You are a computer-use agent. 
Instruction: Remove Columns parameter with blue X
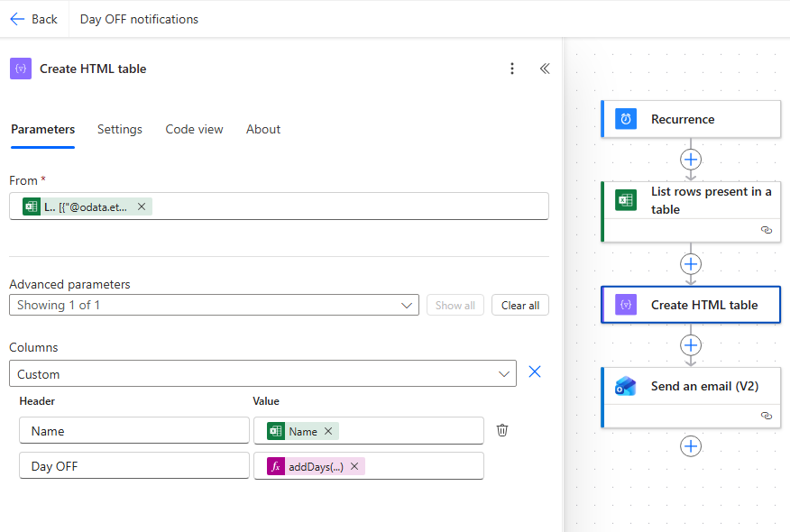[535, 371]
